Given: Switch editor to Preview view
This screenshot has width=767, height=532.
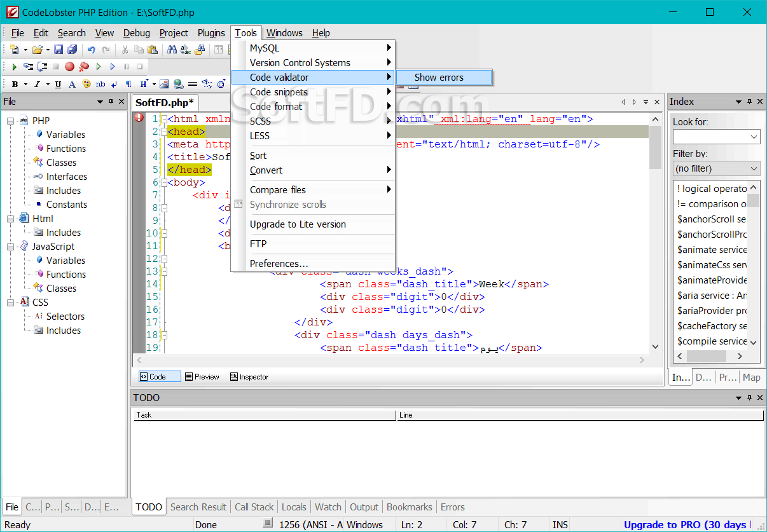Looking at the screenshot, I should [202, 377].
